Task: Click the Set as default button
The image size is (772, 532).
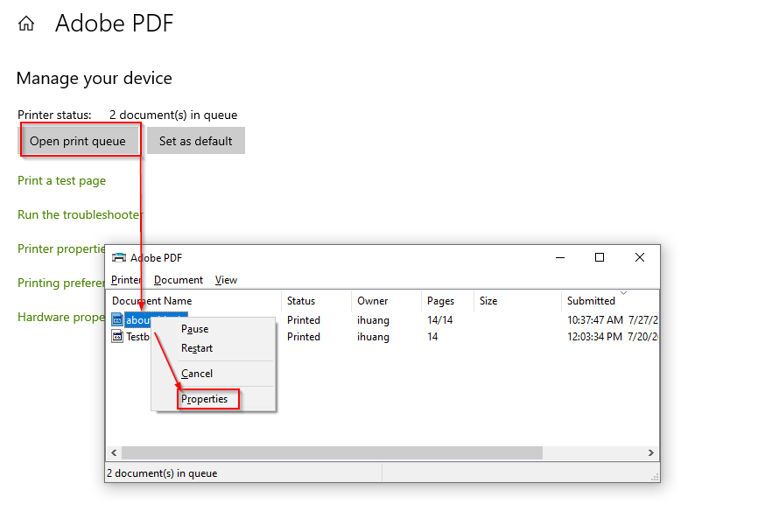Action: pos(195,140)
